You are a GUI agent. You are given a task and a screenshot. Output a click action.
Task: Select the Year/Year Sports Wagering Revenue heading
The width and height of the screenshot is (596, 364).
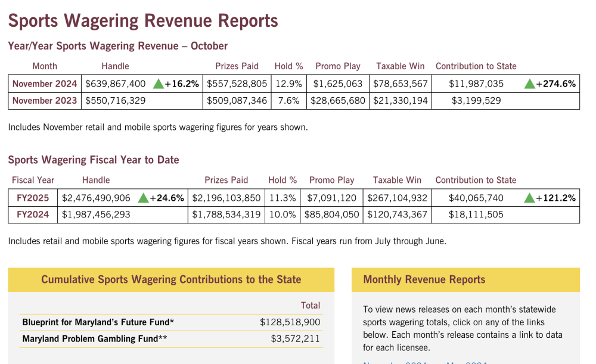(118, 46)
